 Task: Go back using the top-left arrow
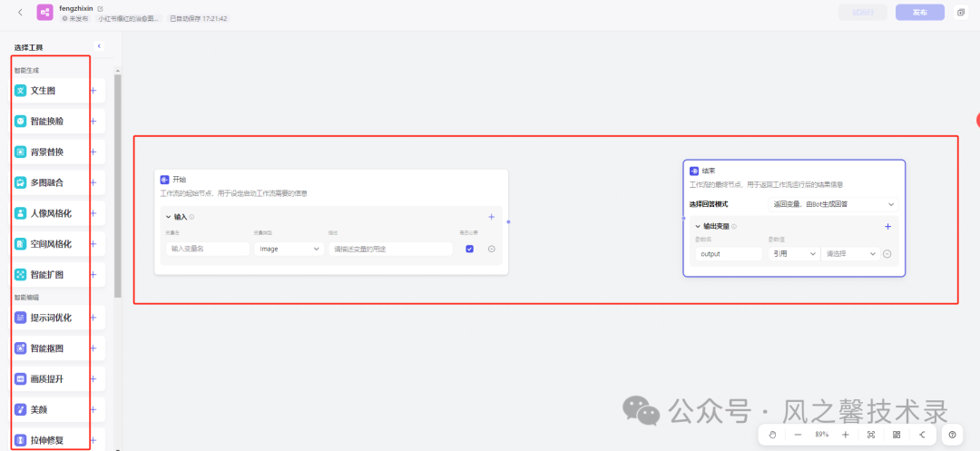click(x=20, y=13)
